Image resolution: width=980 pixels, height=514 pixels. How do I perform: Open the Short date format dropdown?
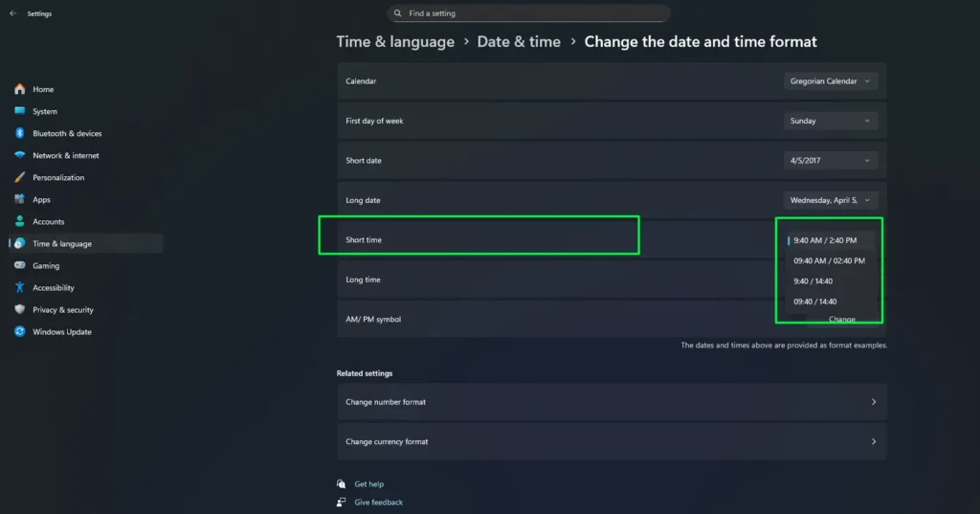tap(831, 161)
